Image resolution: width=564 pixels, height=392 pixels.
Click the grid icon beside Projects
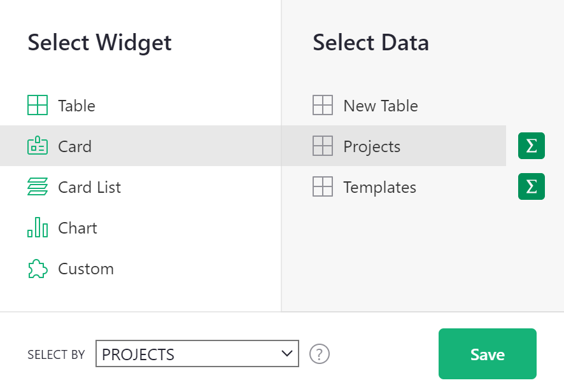coord(323,146)
